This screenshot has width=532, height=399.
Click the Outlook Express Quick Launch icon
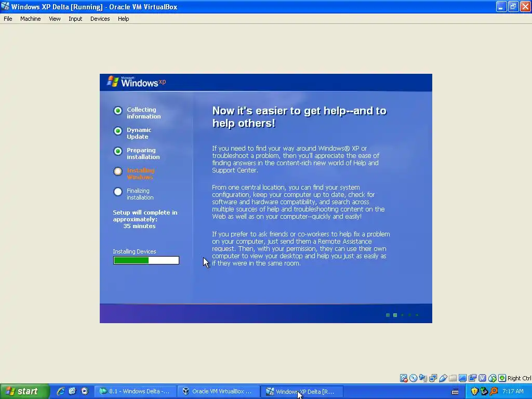(72, 391)
